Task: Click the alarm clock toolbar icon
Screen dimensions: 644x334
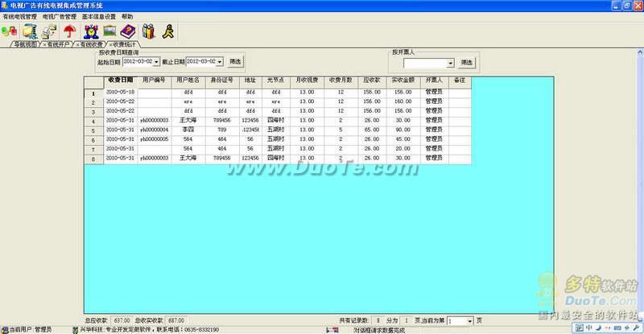Action: pos(90,31)
